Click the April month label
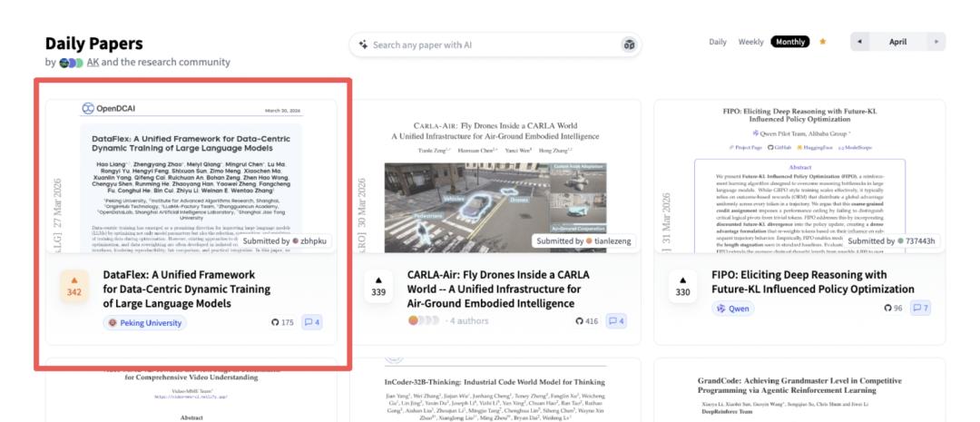This screenshot has width=980, height=422. [897, 42]
